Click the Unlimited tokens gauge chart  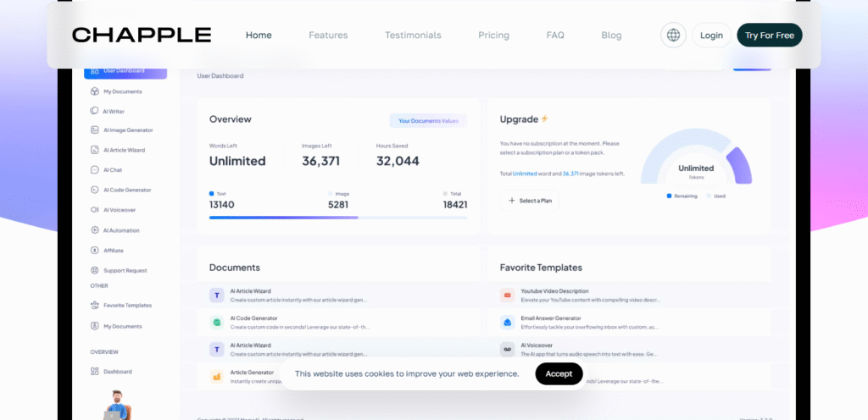tap(696, 157)
